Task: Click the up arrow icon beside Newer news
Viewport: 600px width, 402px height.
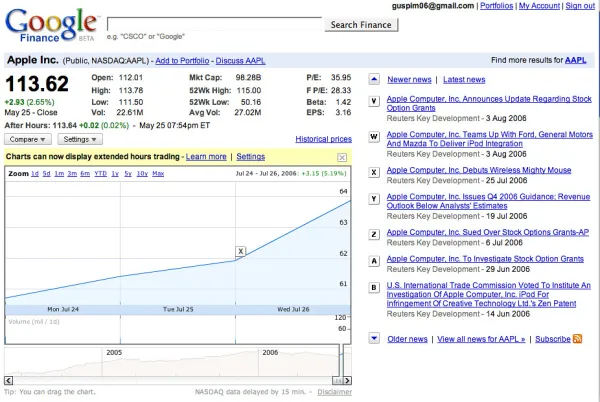Action: coord(374,80)
